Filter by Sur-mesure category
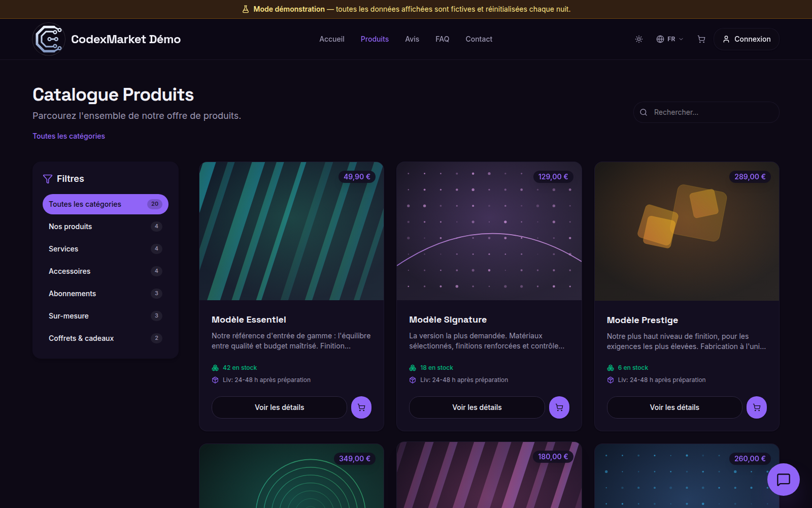This screenshot has height=508, width=812. click(106, 316)
